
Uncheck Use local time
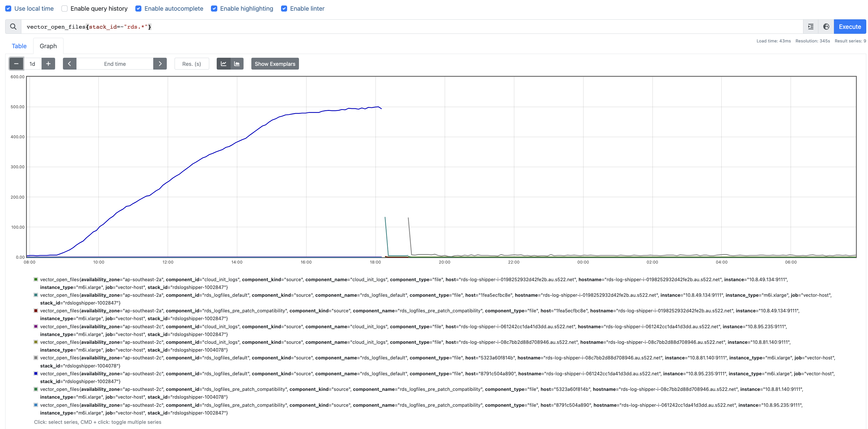[8, 8]
